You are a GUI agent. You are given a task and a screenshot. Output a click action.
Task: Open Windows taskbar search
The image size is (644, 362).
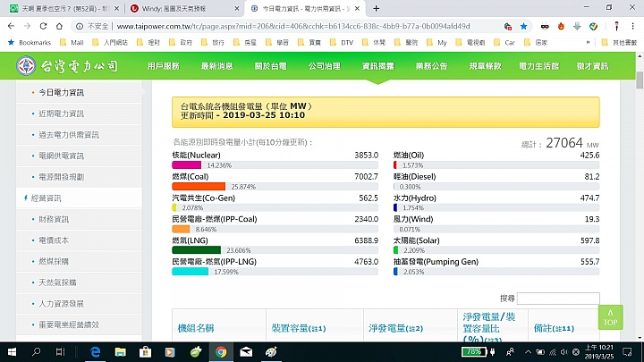(36, 352)
